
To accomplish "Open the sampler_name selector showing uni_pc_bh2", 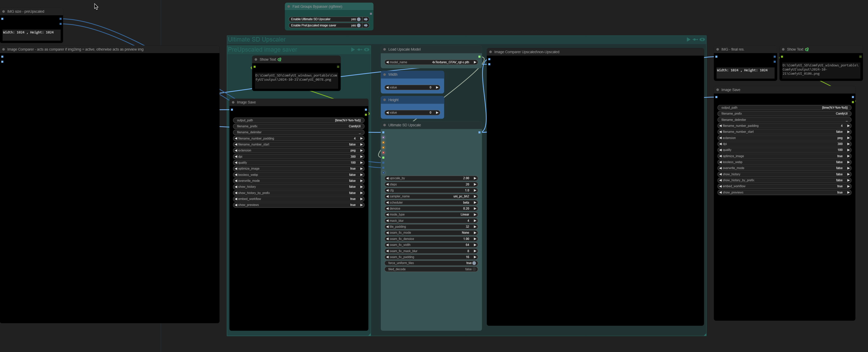I will point(431,196).
